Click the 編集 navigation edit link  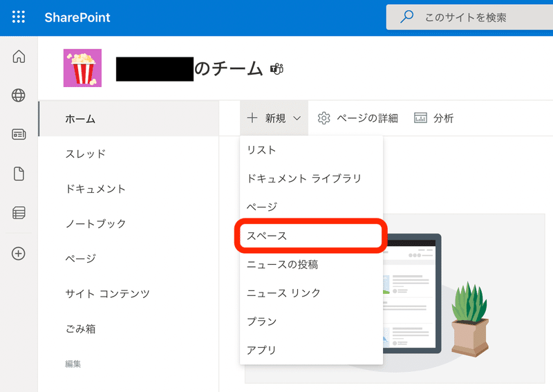click(x=73, y=364)
